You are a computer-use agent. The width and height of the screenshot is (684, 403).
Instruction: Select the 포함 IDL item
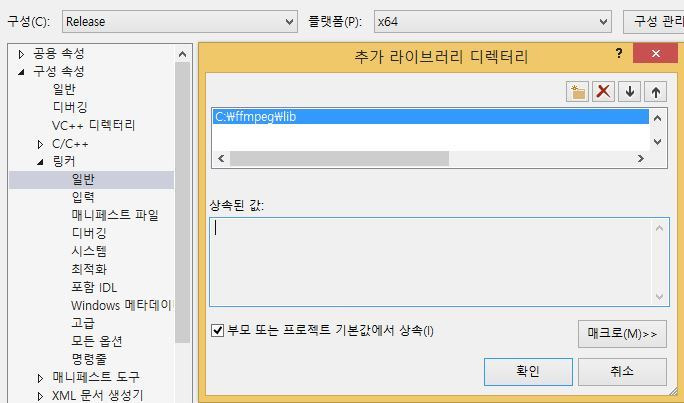[x=94, y=287]
